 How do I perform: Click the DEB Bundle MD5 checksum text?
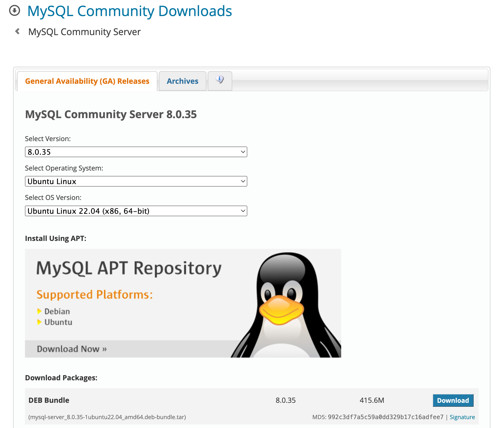pos(385,417)
